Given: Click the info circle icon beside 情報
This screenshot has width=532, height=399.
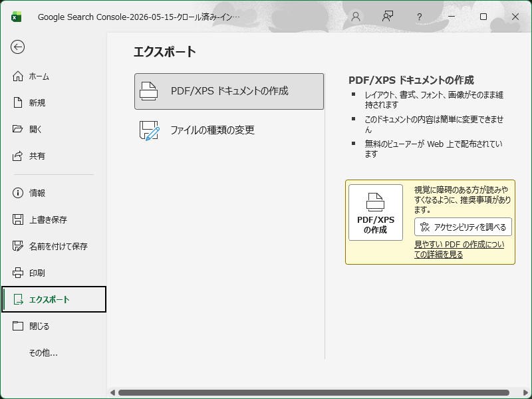Looking at the screenshot, I should click(x=18, y=193).
